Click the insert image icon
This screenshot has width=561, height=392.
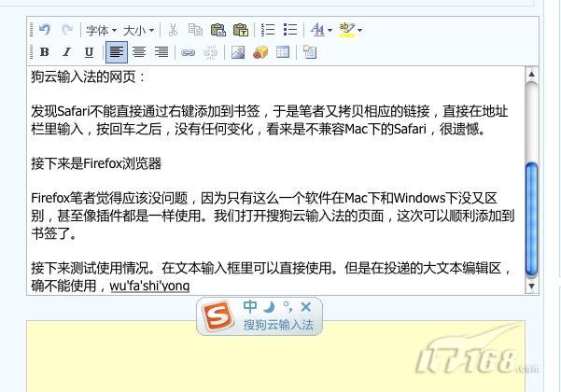point(238,52)
